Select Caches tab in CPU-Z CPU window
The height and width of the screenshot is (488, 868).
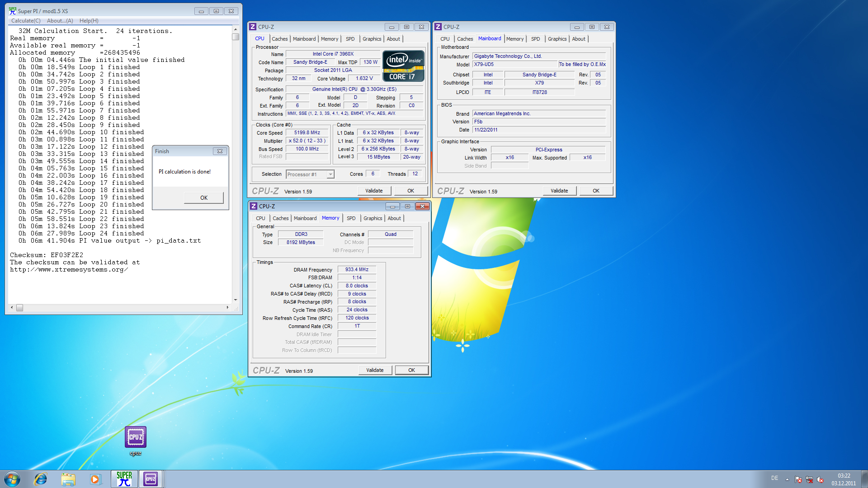pos(279,39)
